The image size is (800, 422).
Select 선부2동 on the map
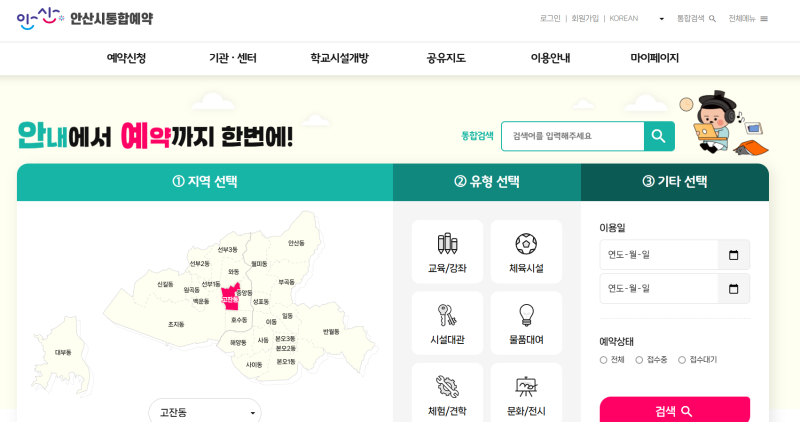click(199, 264)
